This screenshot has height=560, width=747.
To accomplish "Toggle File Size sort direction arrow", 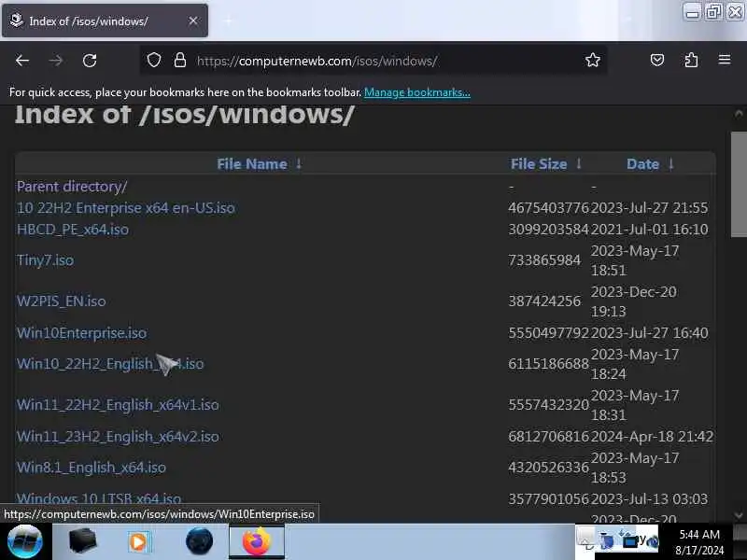I will coord(579,164).
